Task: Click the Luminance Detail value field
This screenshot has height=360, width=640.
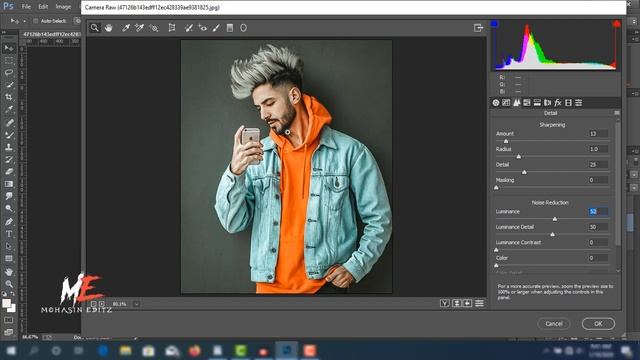Action: coord(598,227)
